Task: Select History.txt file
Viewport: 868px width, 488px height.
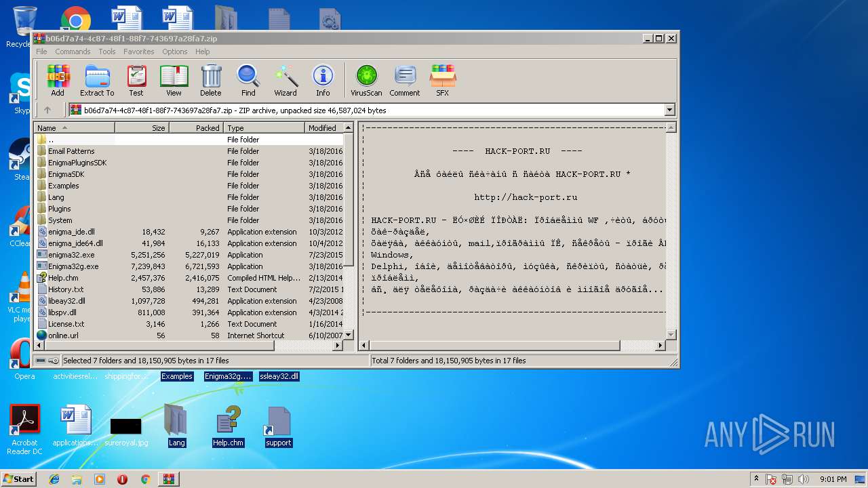Action: click(x=190, y=289)
